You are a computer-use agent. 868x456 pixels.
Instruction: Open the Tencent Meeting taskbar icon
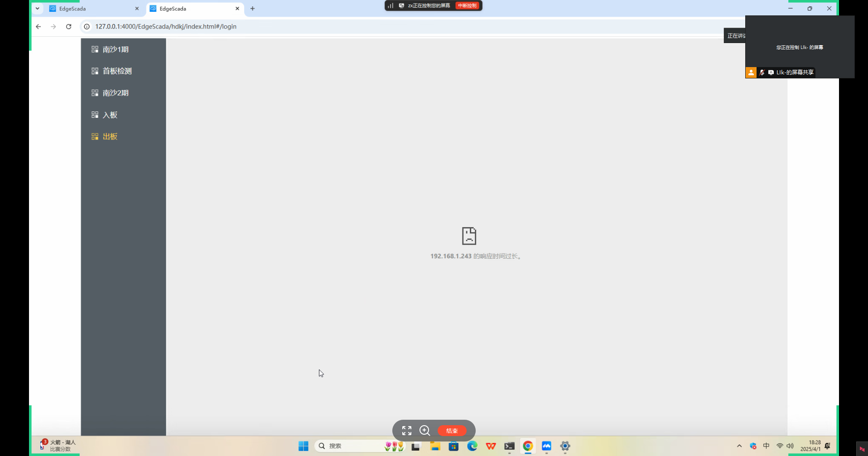pos(546,446)
